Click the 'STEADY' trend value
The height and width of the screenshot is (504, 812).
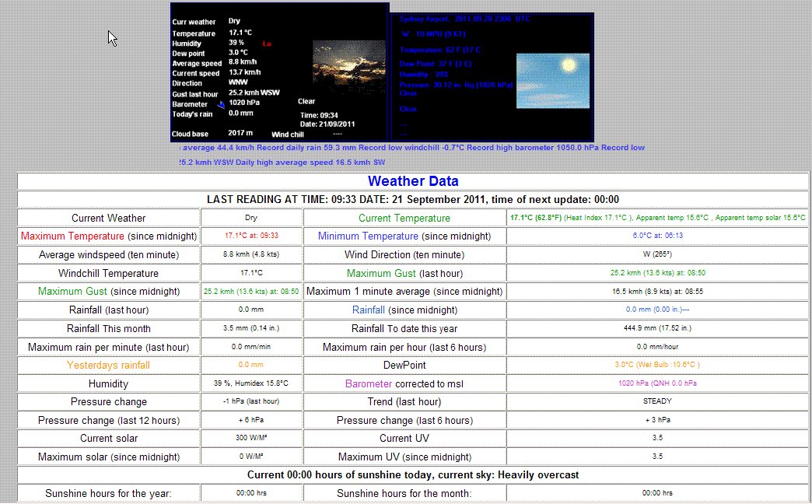point(658,401)
